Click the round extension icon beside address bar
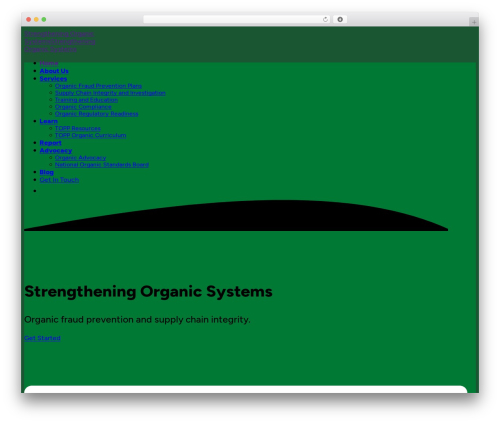Viewport: 500px width, 423px height. 340,19
